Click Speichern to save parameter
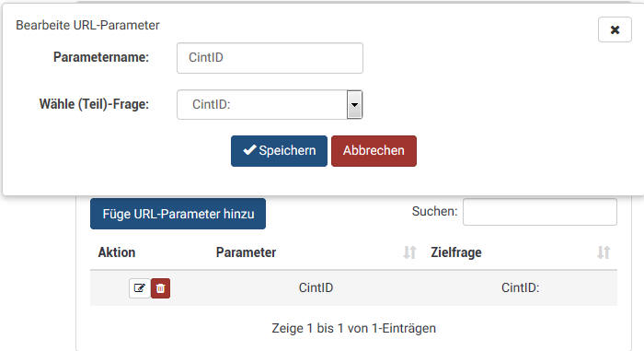This screenshot has width=644, height=351. pos(280,151)
